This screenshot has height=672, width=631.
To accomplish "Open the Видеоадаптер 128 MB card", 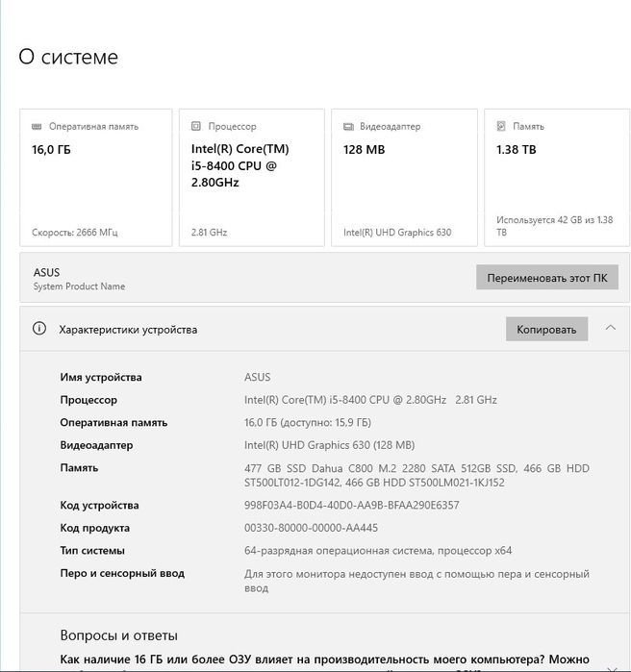I will click(x=404, y=178).
